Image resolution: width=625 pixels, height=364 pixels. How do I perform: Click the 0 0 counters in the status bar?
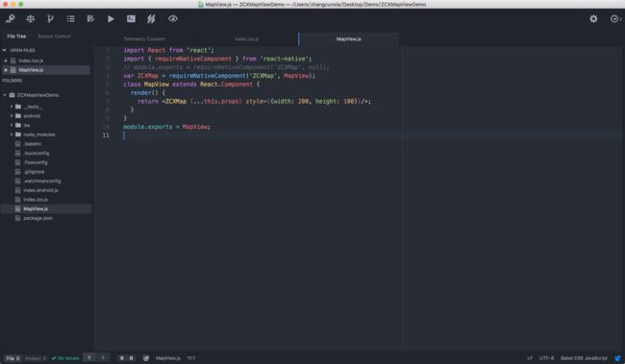126,358
